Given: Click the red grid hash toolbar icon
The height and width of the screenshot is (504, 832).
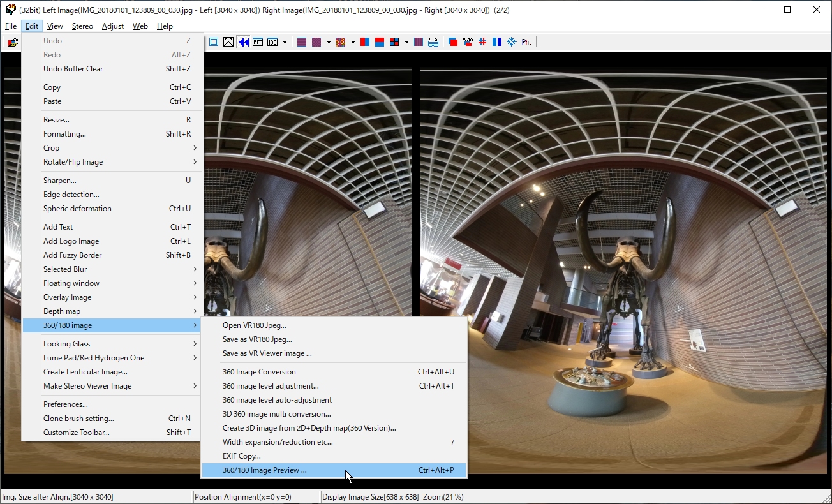Looking at the screenshot, I should click(x=482, y=42).
